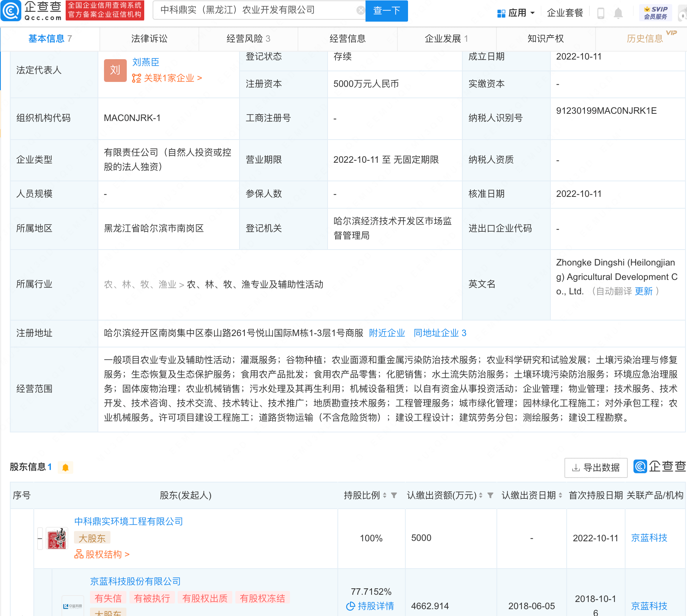The height and width of the screenshot is (616, 687).
Task: Clear the search box with X icon
Action: pos(361,10)
